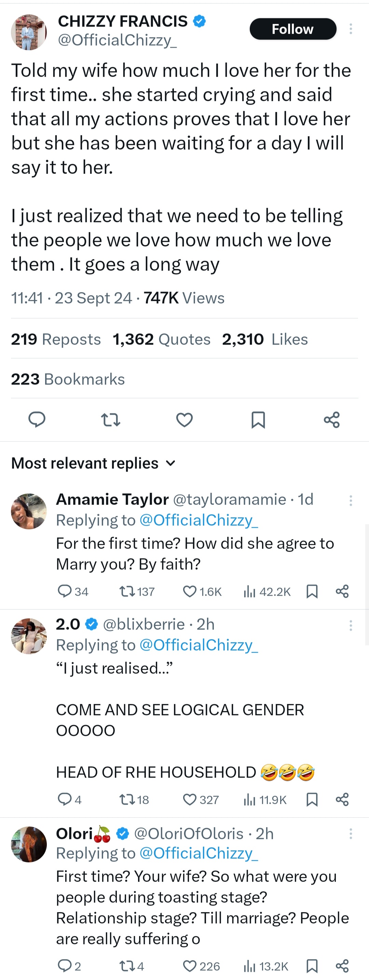Viewport: 369px width, 980px height.
Task: Open the 1,362 Quotes list
Action: (162, 339)
